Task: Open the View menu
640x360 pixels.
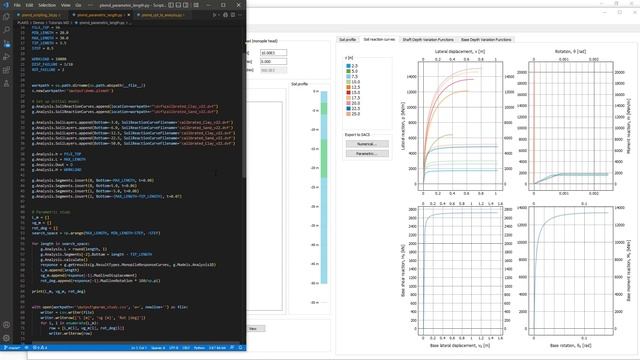Action: [x=66, y=5]
